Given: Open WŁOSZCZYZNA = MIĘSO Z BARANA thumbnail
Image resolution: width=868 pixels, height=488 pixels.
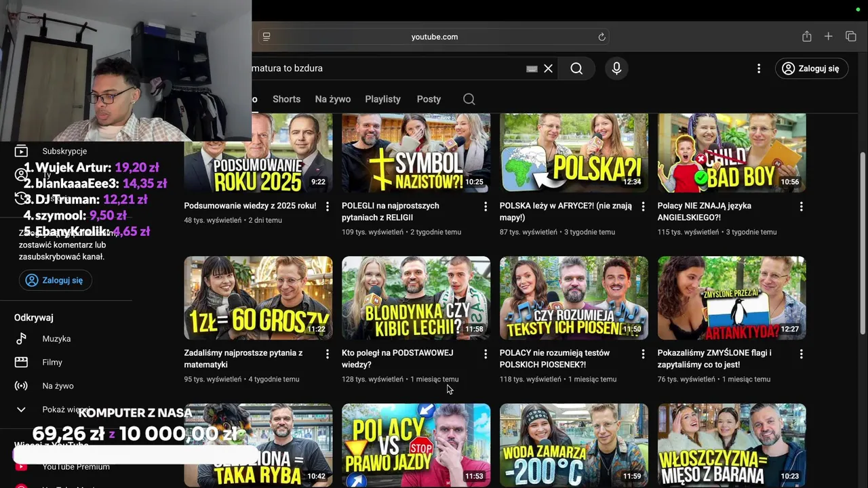Looking at the screenshot, I should 732,445.
